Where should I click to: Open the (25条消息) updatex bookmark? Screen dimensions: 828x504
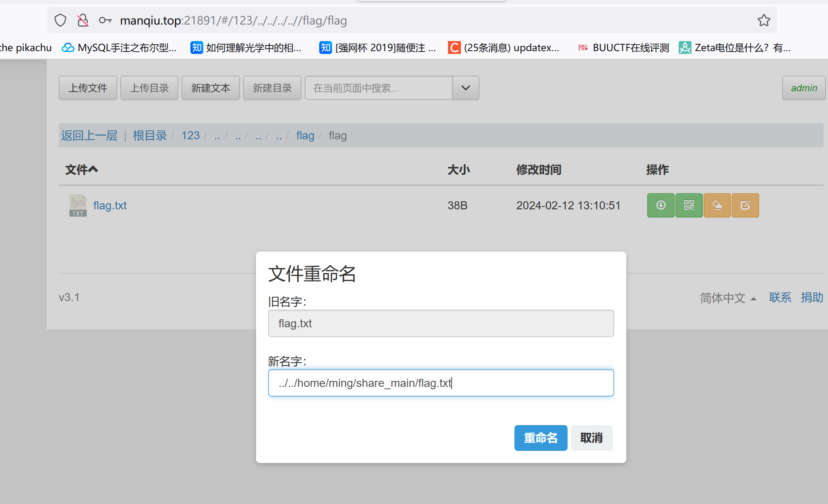coord(504,48)
